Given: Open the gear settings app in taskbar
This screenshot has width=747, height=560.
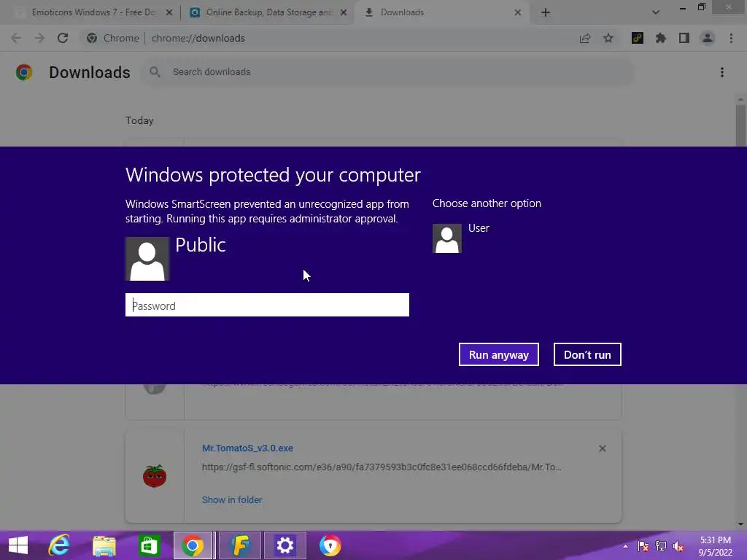Looking at the screenshot, I should click(285, 545).
